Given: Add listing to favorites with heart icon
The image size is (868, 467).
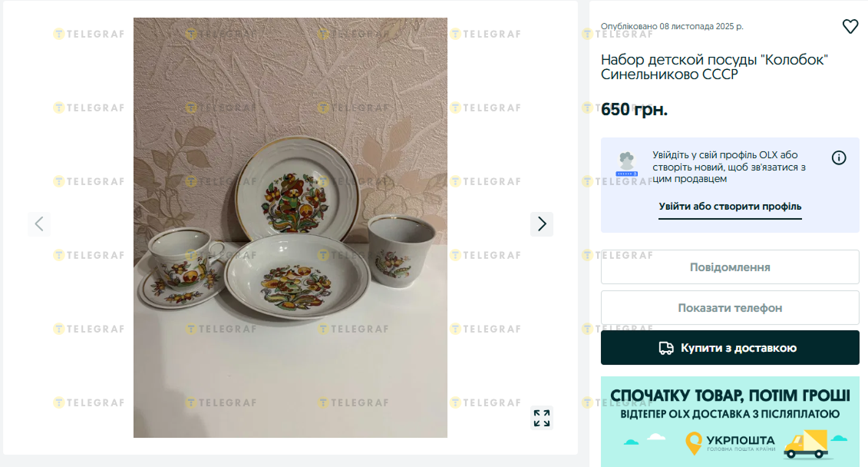Looking at the screenshot, I should [x=850, y=26].
